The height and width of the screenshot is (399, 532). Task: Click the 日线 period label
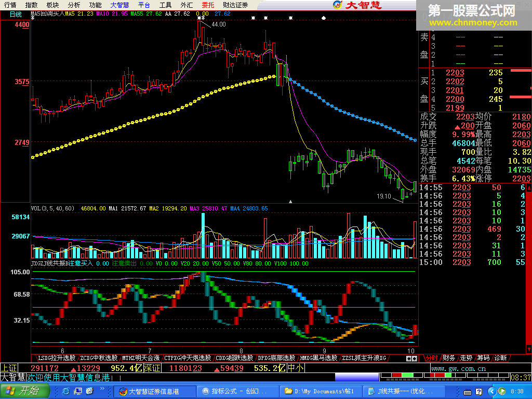(x=16, y=14)
